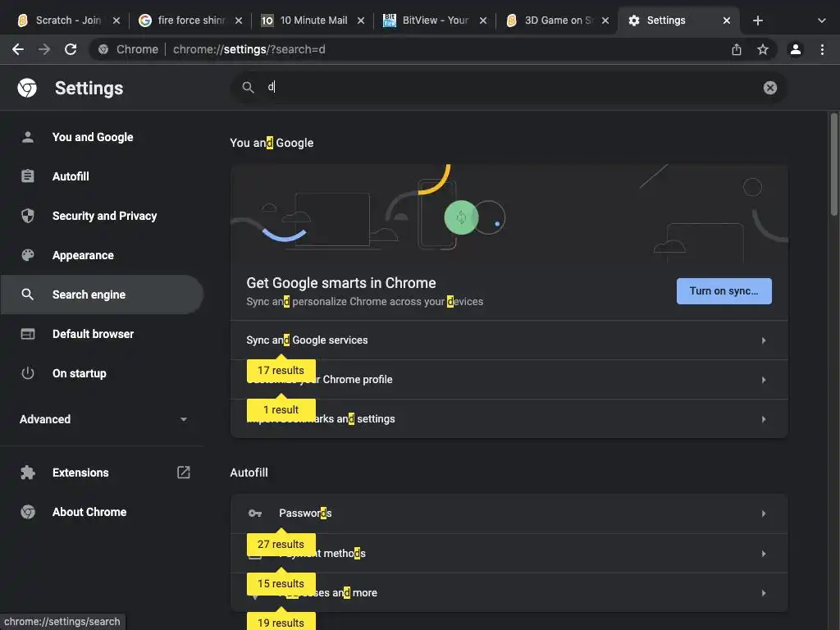Click the Security shield icon
This screenshot has height=630, width=840.
27,216
